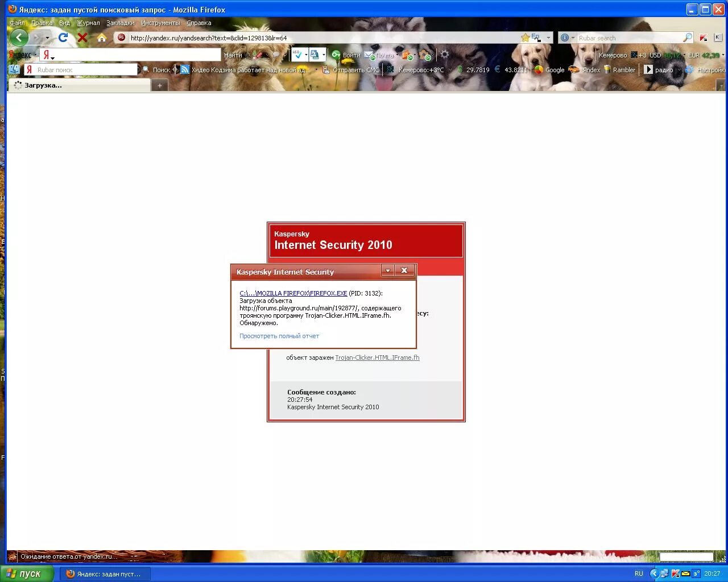Open a new tab with the plus button

(160, 85)
